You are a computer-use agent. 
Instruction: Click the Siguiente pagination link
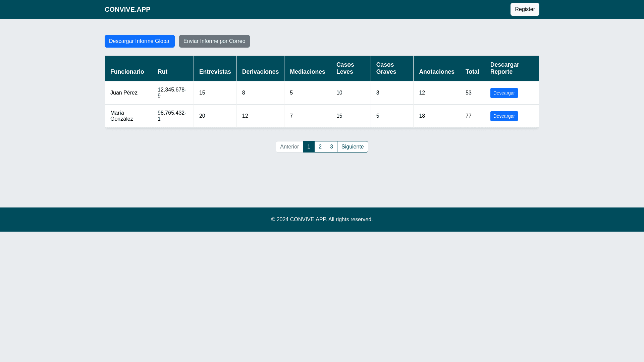[x=352, y=147]
